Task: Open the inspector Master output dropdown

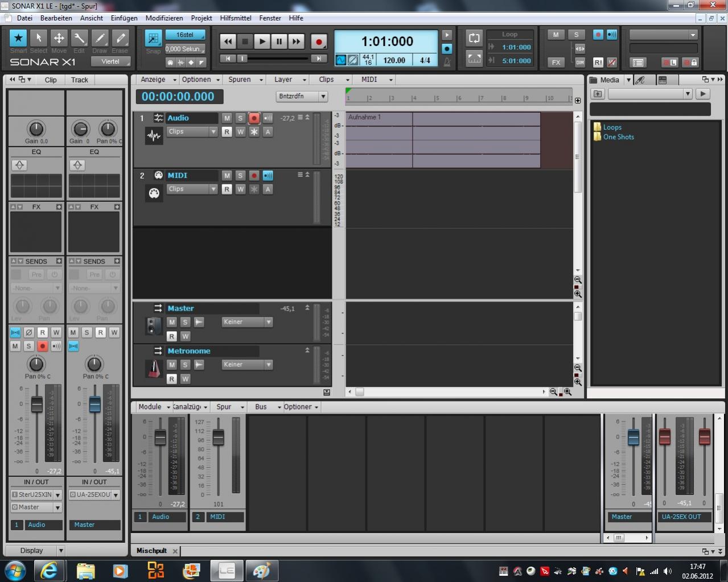Action: click(x=36, y=507)
